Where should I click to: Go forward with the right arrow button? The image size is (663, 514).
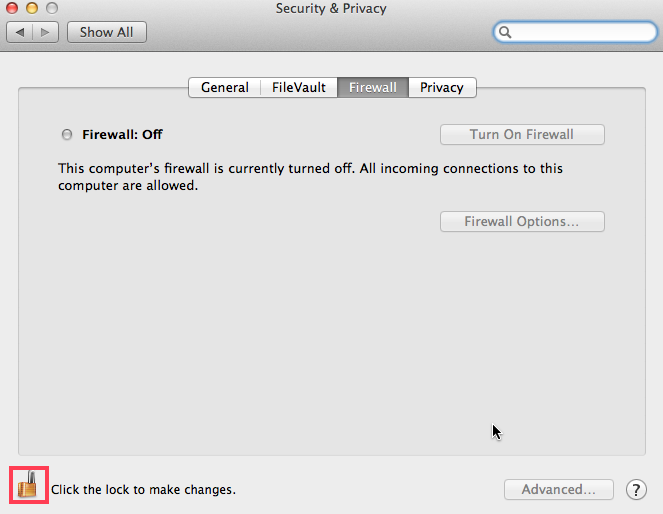click(x=46, y=32)
